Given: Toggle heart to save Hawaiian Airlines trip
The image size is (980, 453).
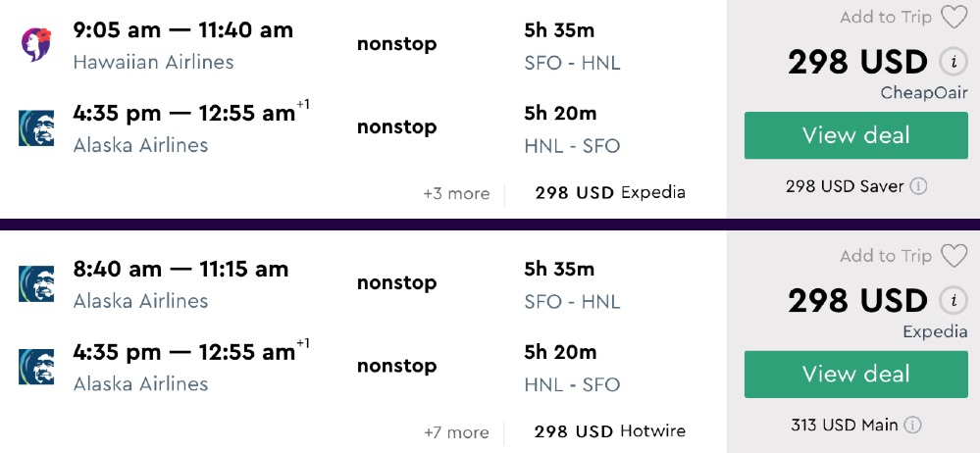Looking at the screenshot, I should [x=954, y=18].
